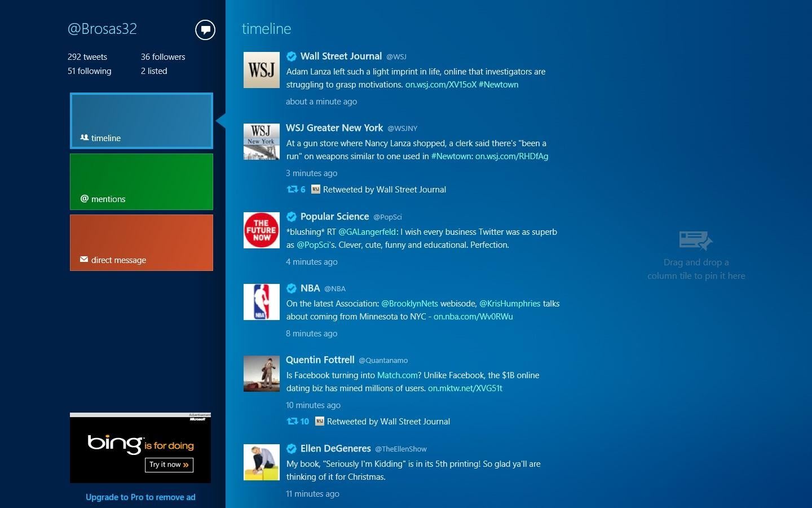
Task: Click verified badge next to NBA
Action: [292, 288]
